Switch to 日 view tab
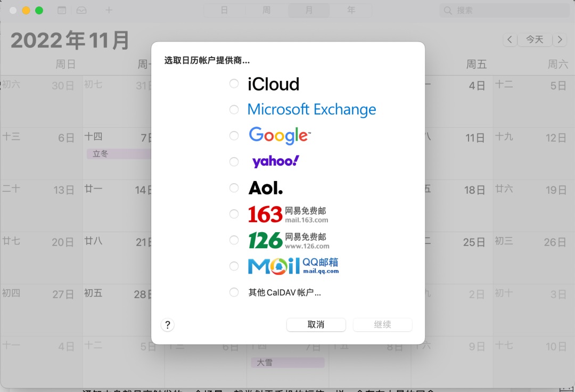Image resolution: width=575 pixels, height=392 pixels. coord(225,10)
